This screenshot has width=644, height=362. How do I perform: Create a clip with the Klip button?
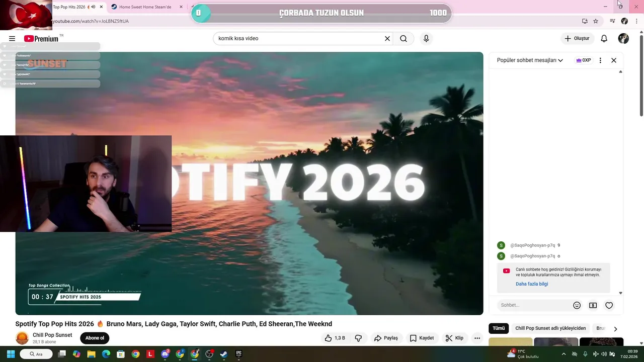[x=454, y=338]
